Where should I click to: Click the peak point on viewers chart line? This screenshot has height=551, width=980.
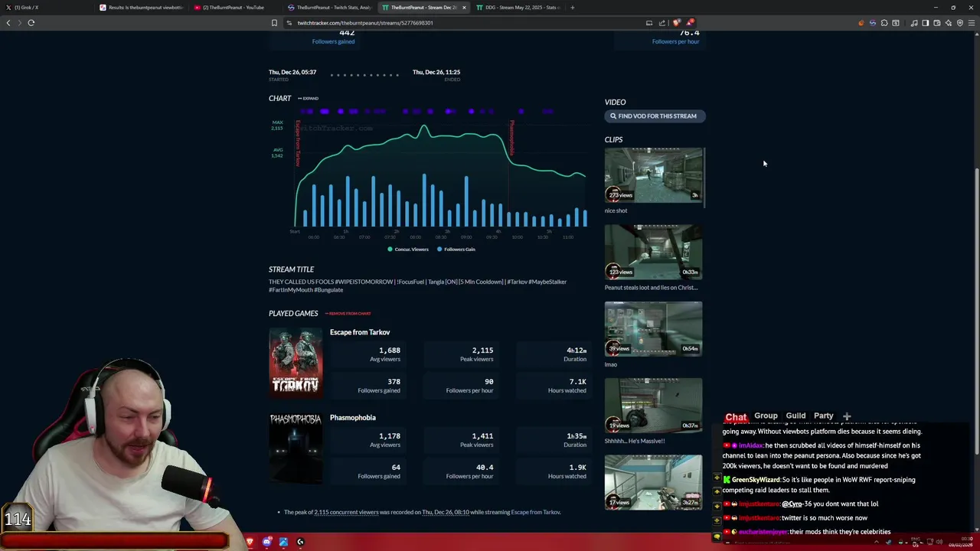[x=423, y=126]
